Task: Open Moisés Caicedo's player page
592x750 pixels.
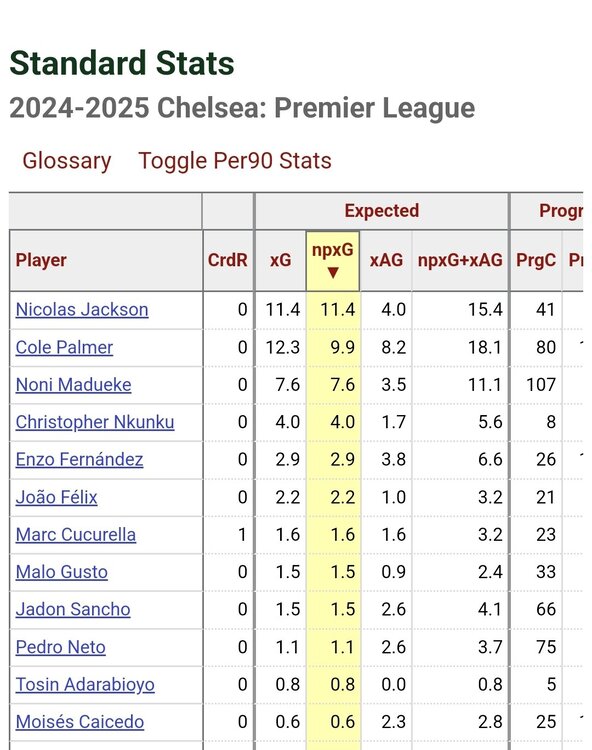Action: click(x=79, y=722)
